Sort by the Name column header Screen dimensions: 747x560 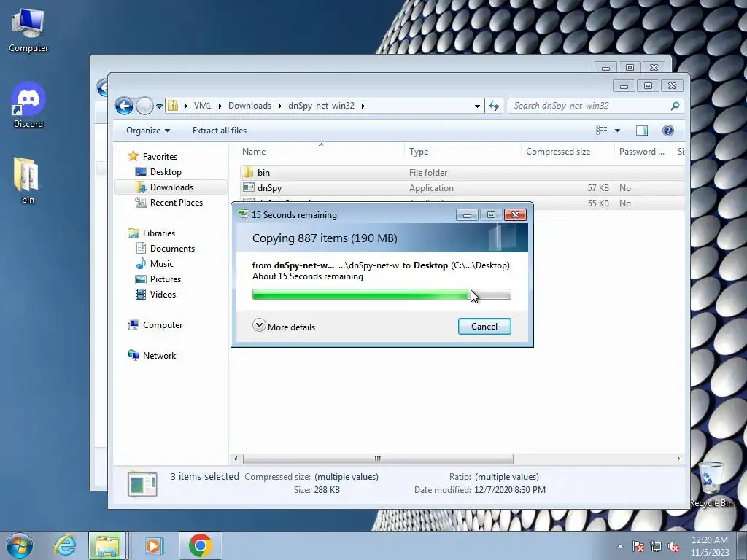320,152
